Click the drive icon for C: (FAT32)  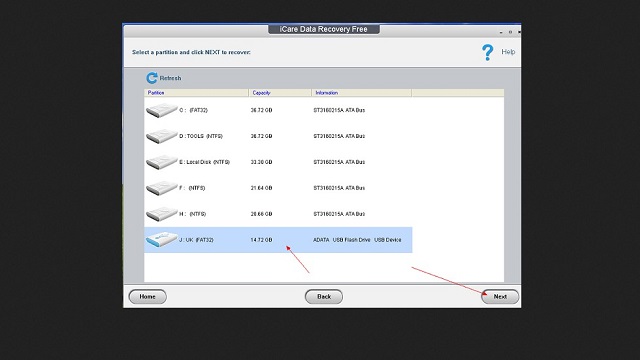(x=162, y=110)
